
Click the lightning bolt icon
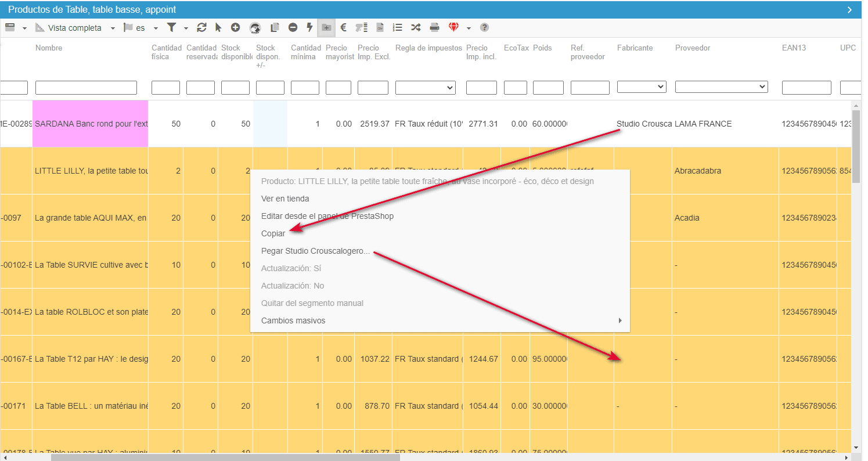[x=309, y=27]
